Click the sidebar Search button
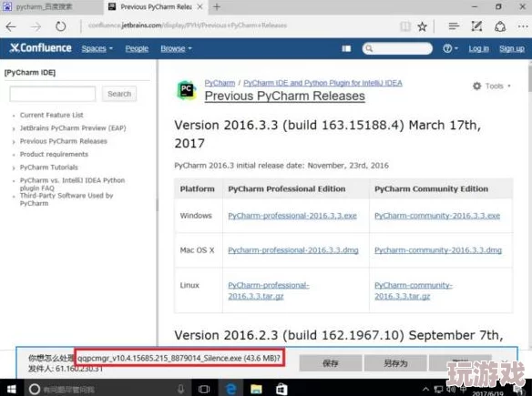The height and width of the screenshot is (396, 532). pyautogui.click(x=119, y=94)
